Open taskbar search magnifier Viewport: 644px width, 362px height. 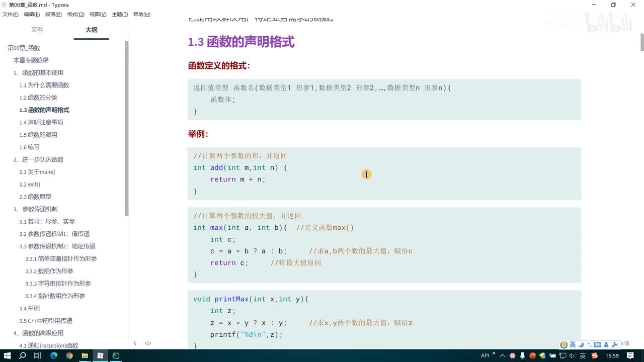coord(23,355)
